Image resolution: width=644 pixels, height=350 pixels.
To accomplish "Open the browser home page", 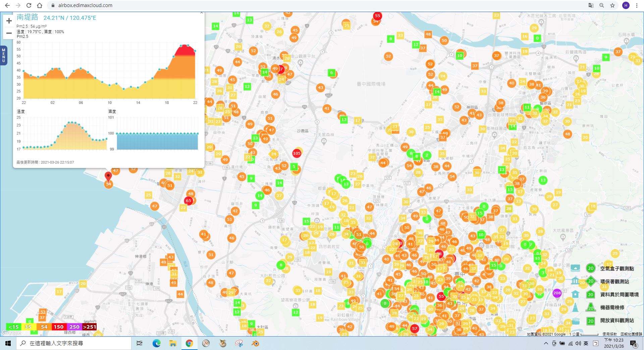I will [x=40, y=5].
